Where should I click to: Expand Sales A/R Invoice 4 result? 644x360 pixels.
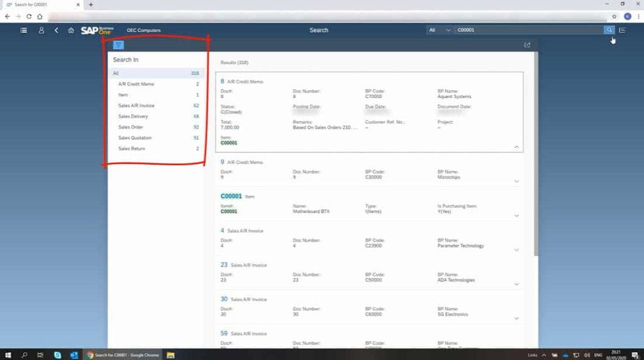[x=517, y=249]
